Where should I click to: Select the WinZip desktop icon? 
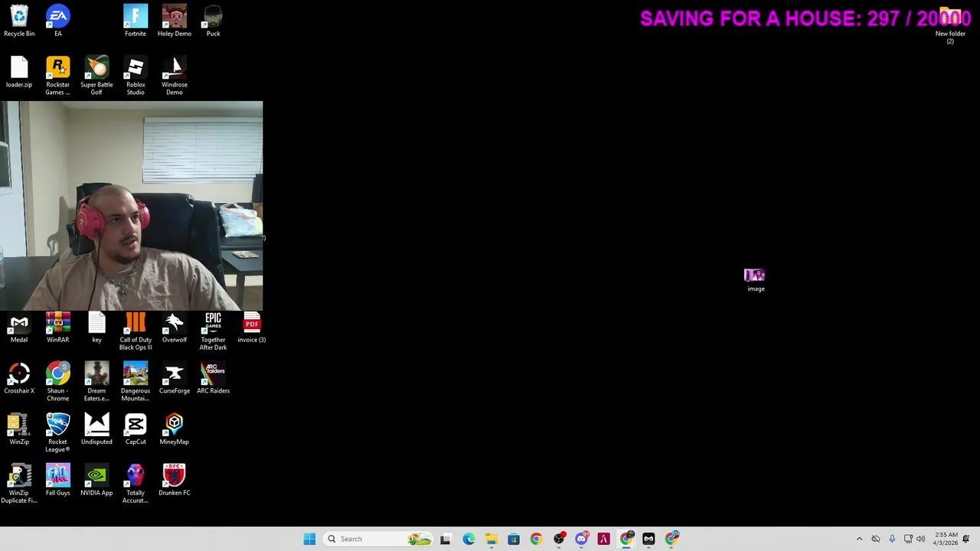tap(19, 429)
